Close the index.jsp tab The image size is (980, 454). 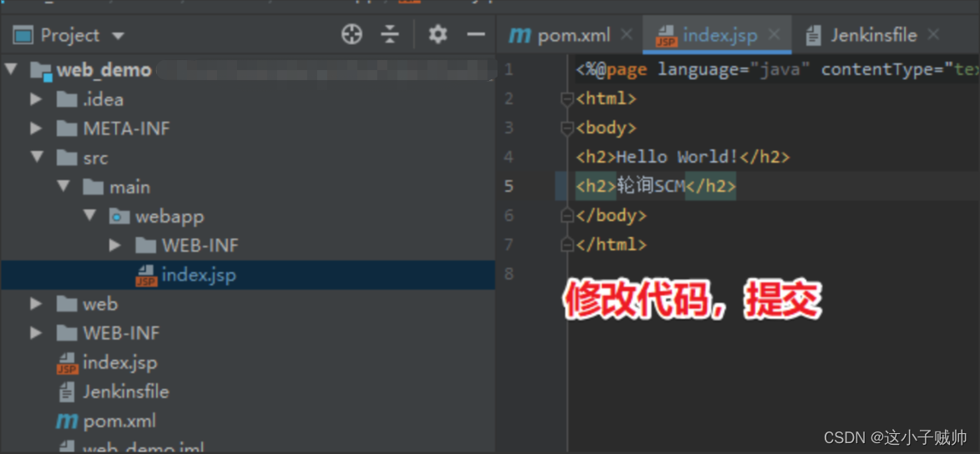774,35
